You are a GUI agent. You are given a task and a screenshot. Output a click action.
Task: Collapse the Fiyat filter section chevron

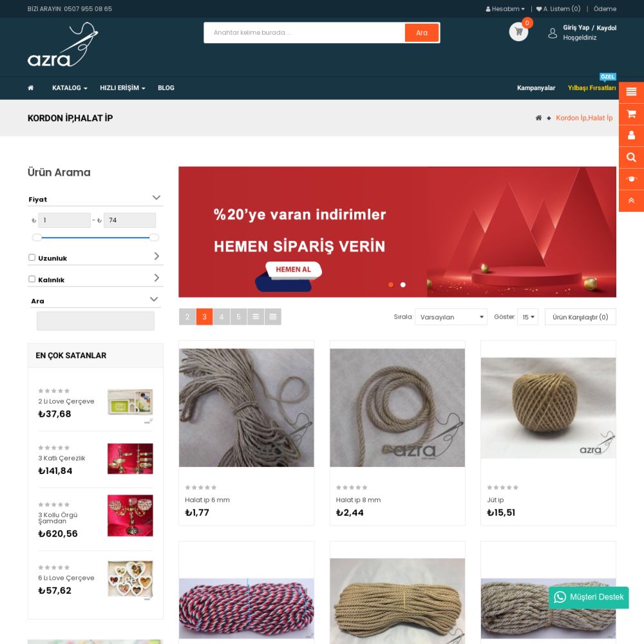pyautogui.click(x=156, y=198)
